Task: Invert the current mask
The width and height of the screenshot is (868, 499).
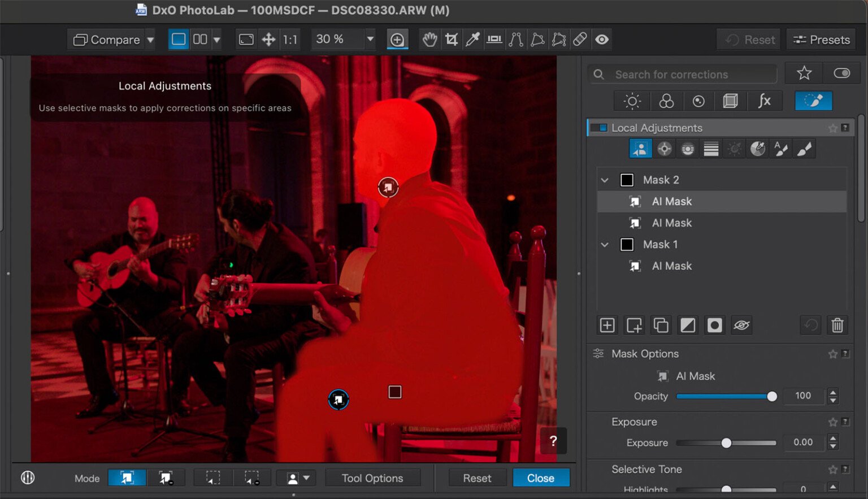Action: click(688, 325)
